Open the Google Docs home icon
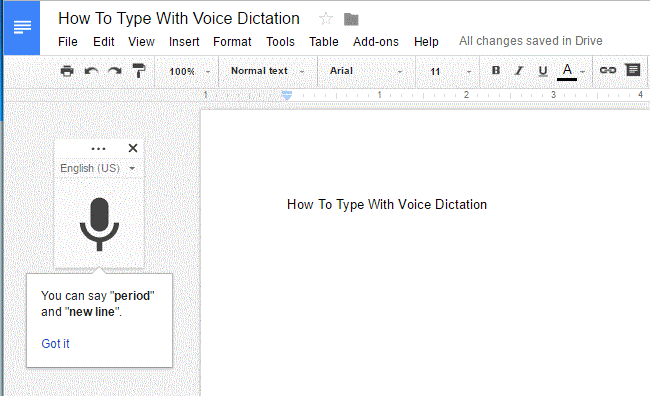The image size is (650, 396). pyautogui.click(x=22, y=27)
